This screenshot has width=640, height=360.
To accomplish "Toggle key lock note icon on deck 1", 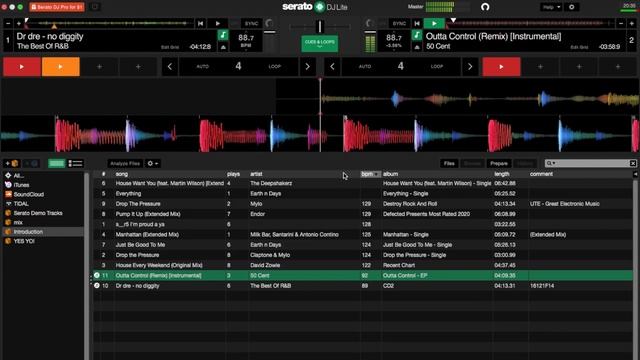I will click(223, 36).
